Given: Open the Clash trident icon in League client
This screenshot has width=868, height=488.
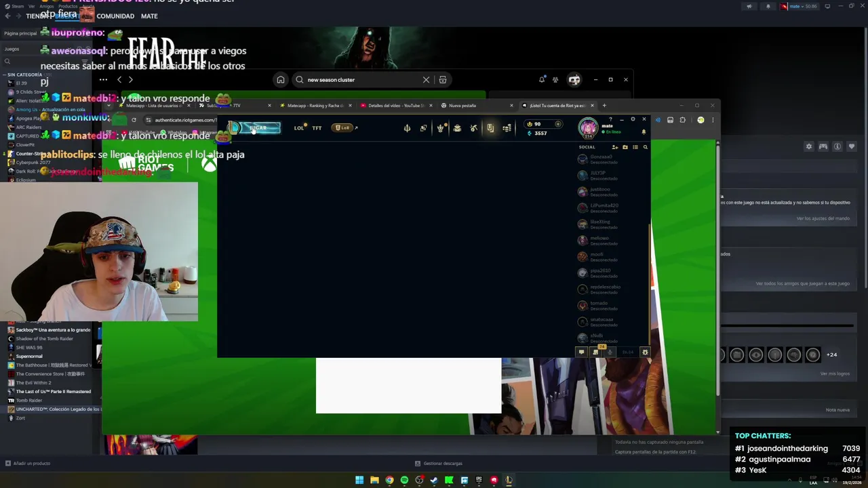Looking at the screenshot, I should (407, 127).
